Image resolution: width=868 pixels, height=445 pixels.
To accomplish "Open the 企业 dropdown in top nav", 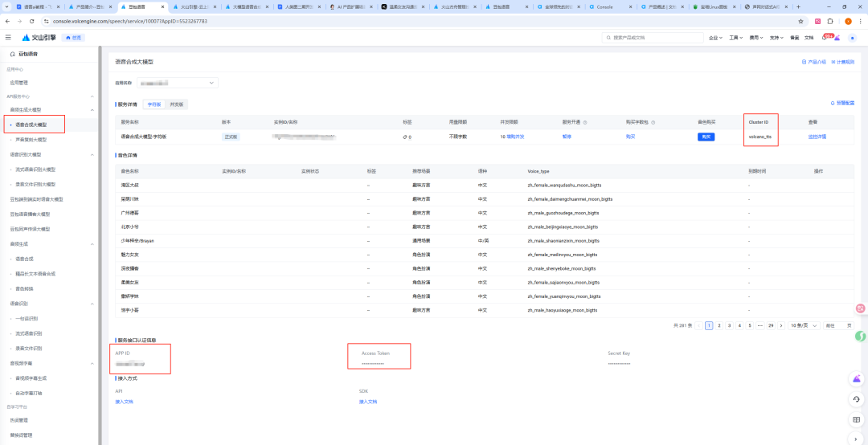I will point(715,38).
